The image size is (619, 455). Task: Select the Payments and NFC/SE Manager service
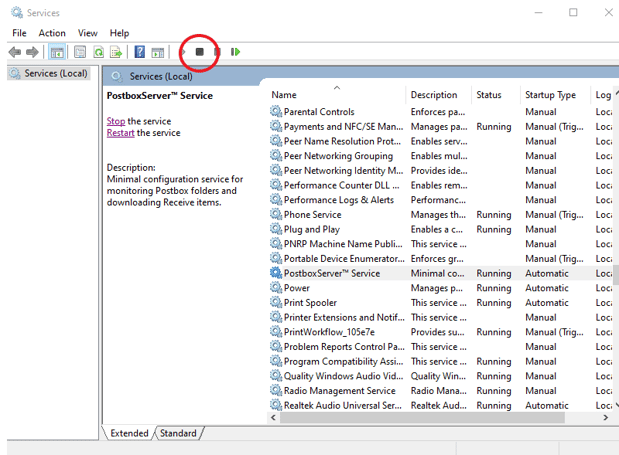click(x=343, y=127)
